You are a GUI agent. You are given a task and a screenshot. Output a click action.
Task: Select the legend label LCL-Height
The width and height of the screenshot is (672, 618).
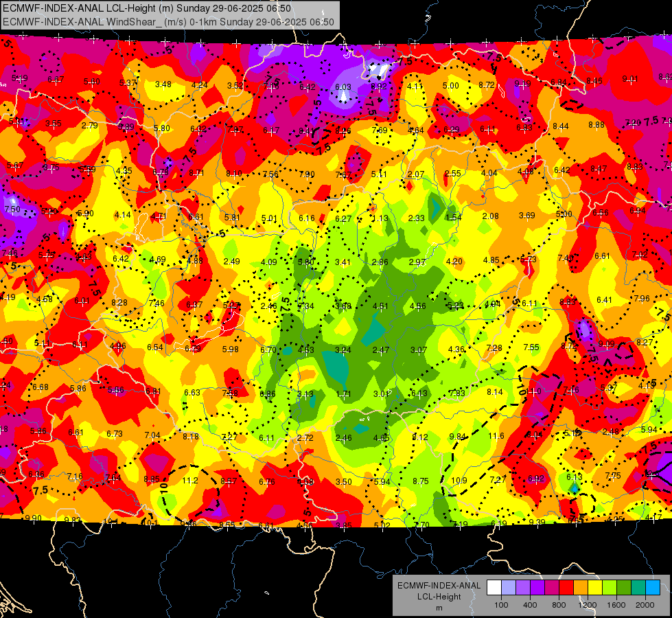pos(439,597)
